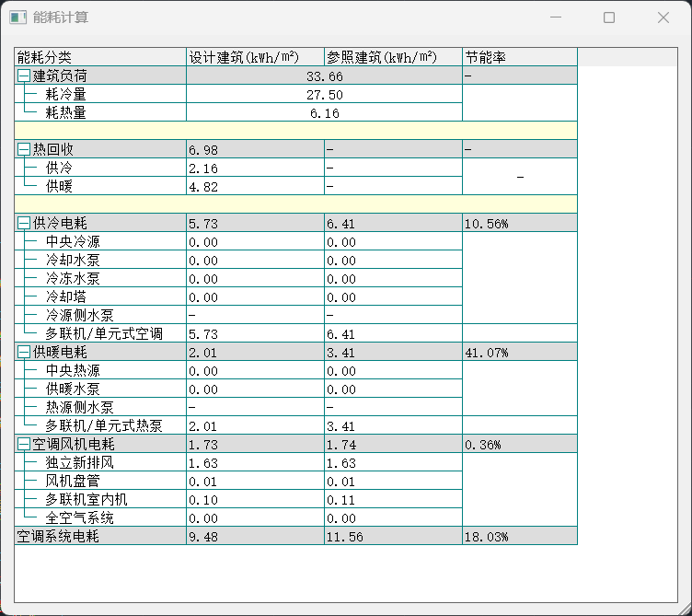
Task: Click the 能耗分类 column header
Action: (x=99, y=57)
